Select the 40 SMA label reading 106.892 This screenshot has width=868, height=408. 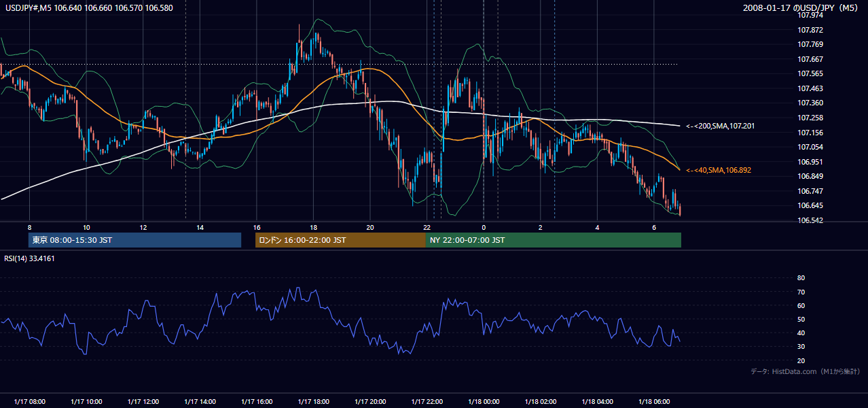pyautogui.click(x=719, y=170)
